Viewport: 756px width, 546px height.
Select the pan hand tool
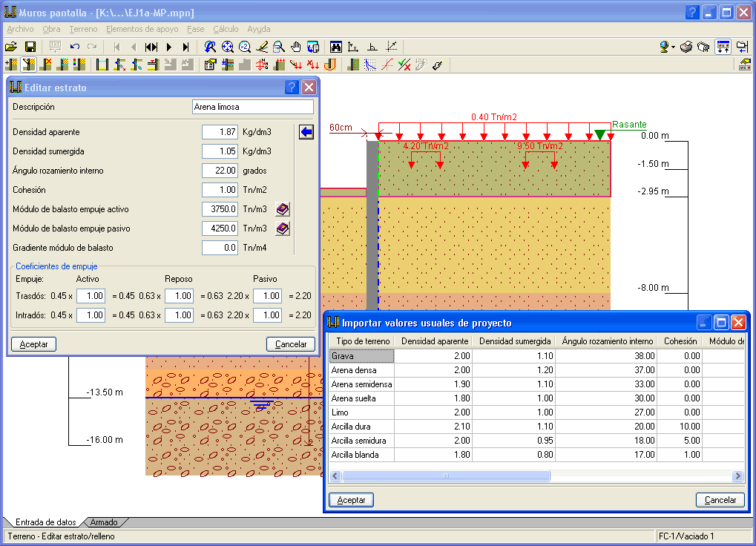coord(295,47)
